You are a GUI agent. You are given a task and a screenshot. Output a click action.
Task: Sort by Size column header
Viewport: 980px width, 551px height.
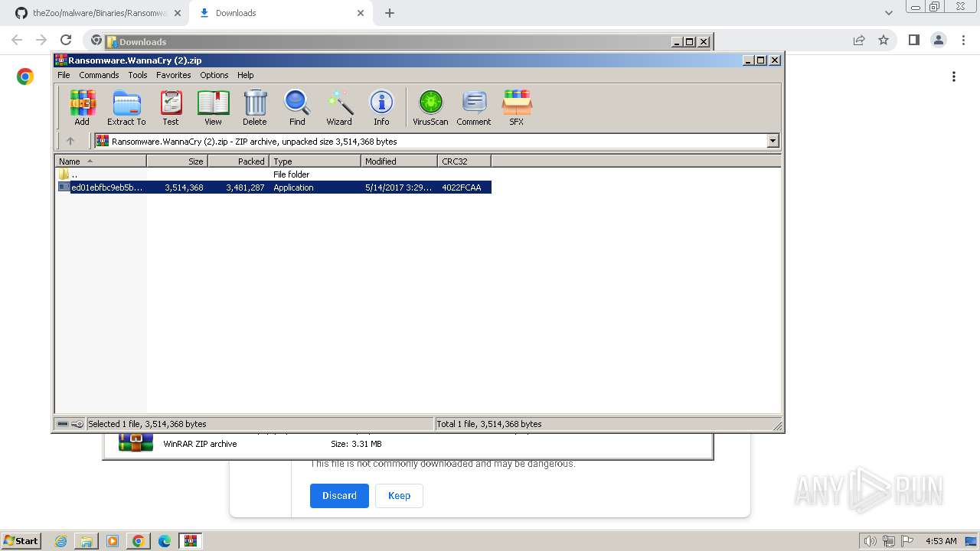point(177,161)
